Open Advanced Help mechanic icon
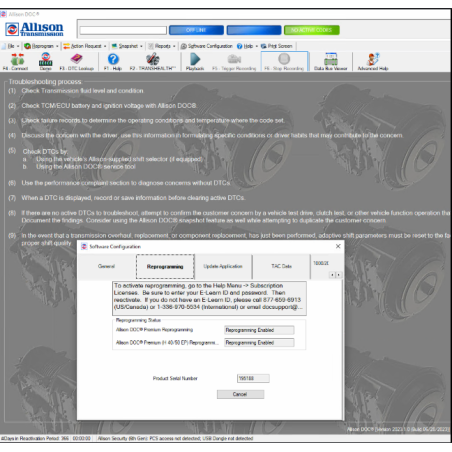Image resolution: width=452 pixels, height=452 pixels. click(x=373, y=62)
